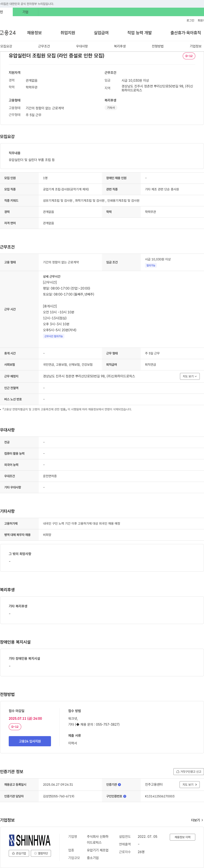The height and width of the screenshot is (868, 204).
Task: Click the 인증기관 help question icon
Action: point(119,784)
